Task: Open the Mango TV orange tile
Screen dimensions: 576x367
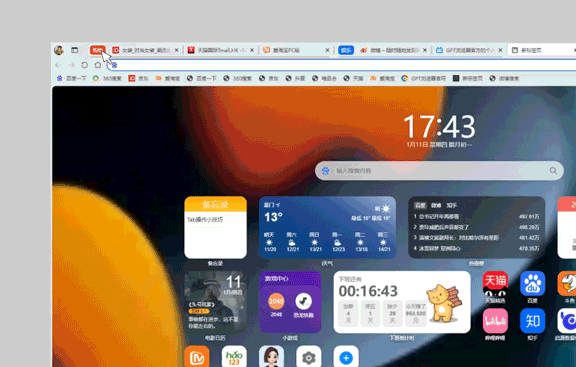Action: click(x=197, y=357)
